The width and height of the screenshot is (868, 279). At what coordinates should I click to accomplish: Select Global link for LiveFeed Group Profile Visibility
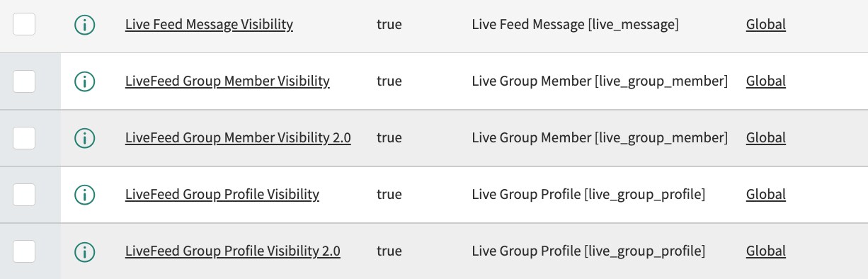click(766, 194)
